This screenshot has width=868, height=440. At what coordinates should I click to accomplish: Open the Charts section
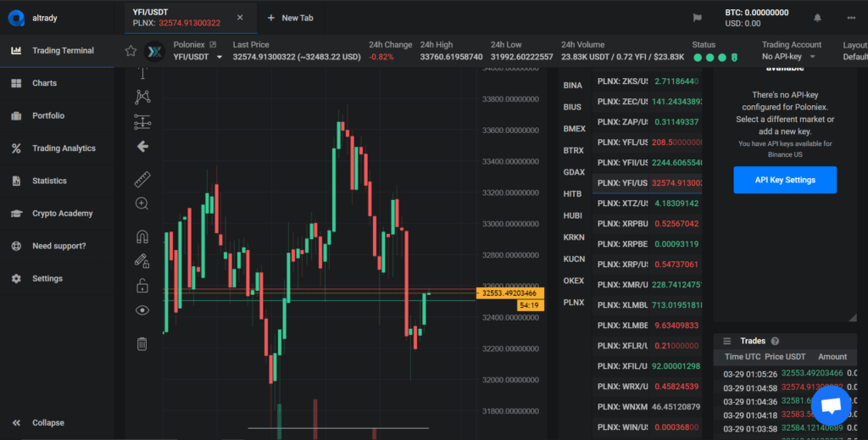point(57,83)
